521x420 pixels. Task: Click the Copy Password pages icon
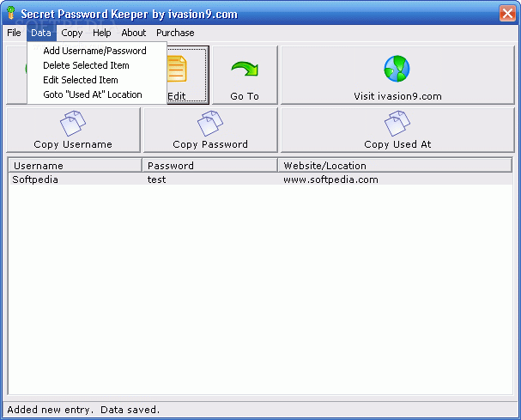(x=210, y=124)
